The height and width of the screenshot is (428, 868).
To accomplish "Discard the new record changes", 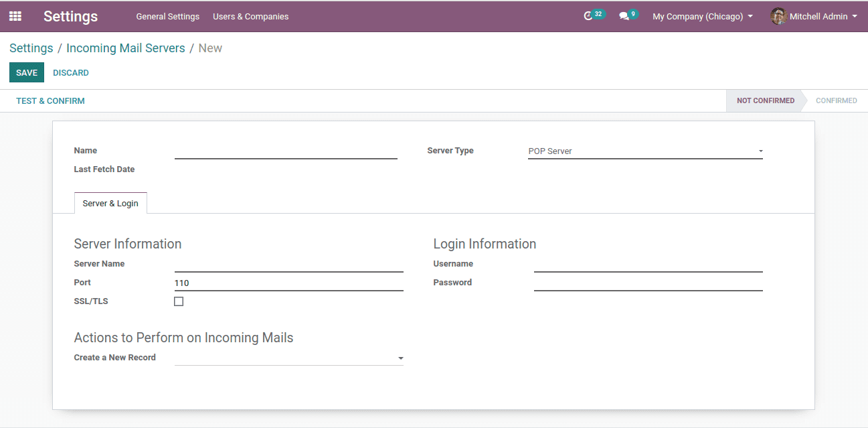I will [x=71, y=72].
